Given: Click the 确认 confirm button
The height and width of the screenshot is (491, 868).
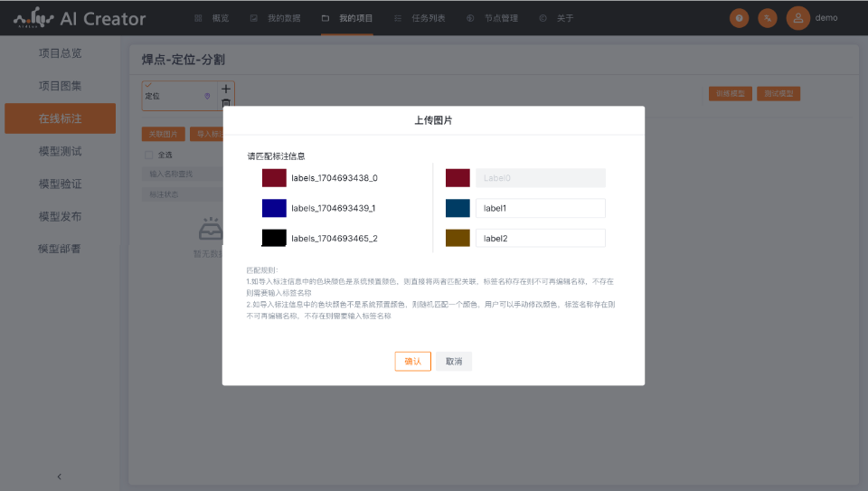Looking at the screenshot, I should tap(412, 361).
